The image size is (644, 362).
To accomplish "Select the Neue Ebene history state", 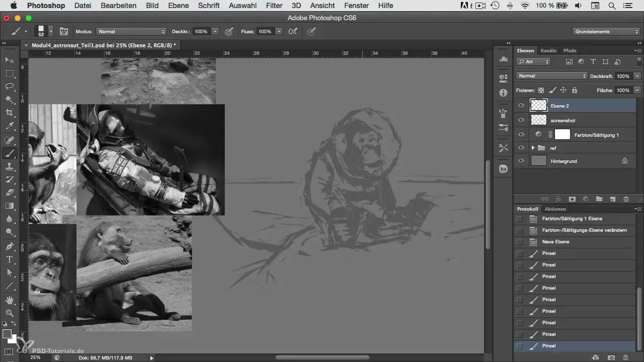I will point(575,242).
